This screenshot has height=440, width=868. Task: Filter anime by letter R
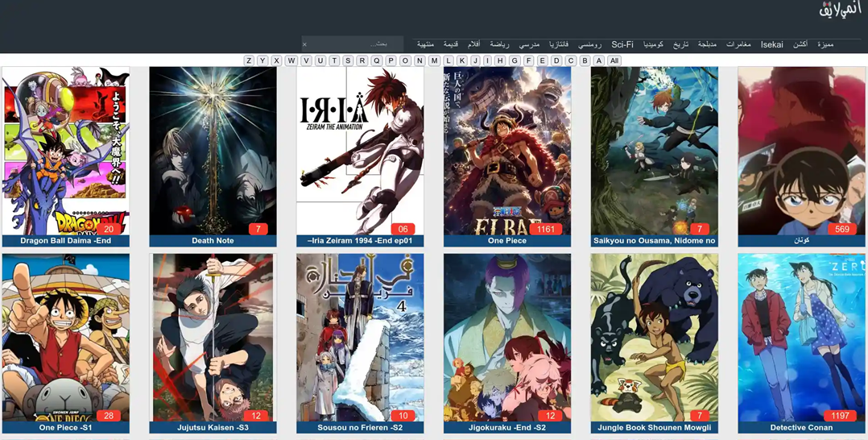coord(362,60)
